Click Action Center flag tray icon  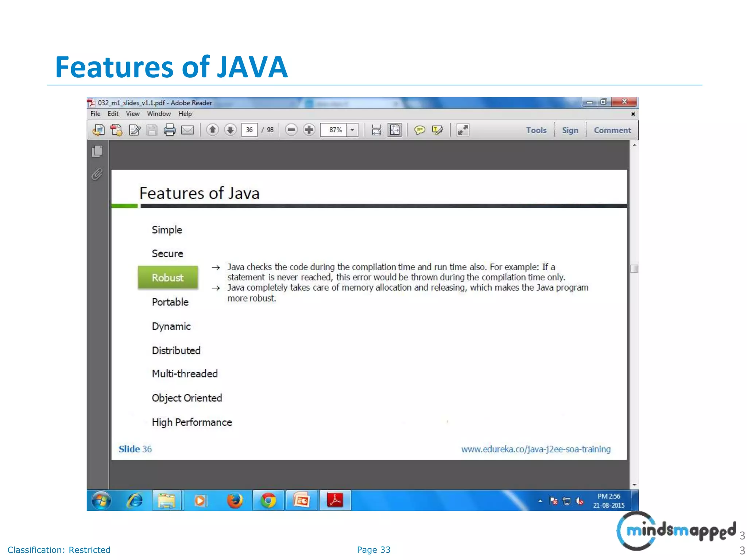pyautogui.click(x=554, y=501)
